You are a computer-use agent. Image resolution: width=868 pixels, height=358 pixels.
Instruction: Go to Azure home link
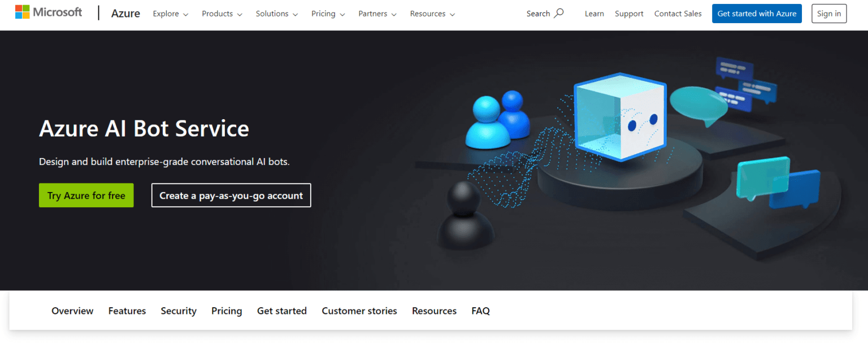[x=125, y=14]
